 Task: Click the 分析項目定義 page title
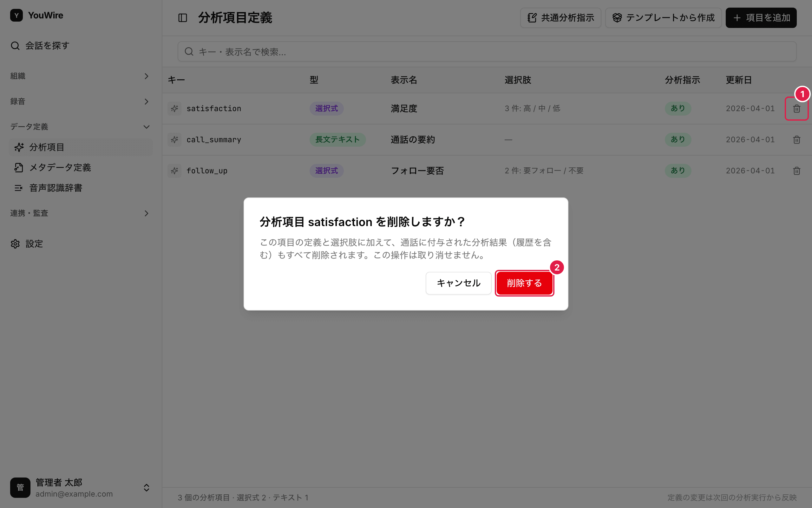click(235, 18)
